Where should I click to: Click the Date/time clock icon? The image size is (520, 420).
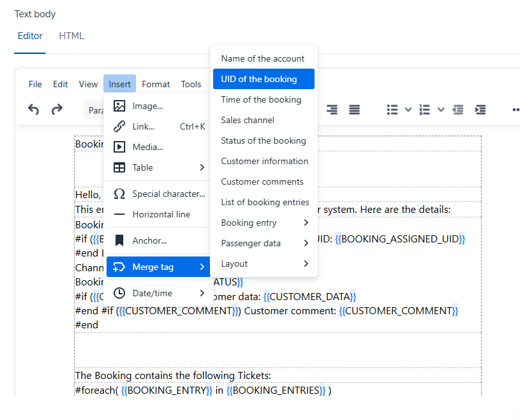coord(119,293)
